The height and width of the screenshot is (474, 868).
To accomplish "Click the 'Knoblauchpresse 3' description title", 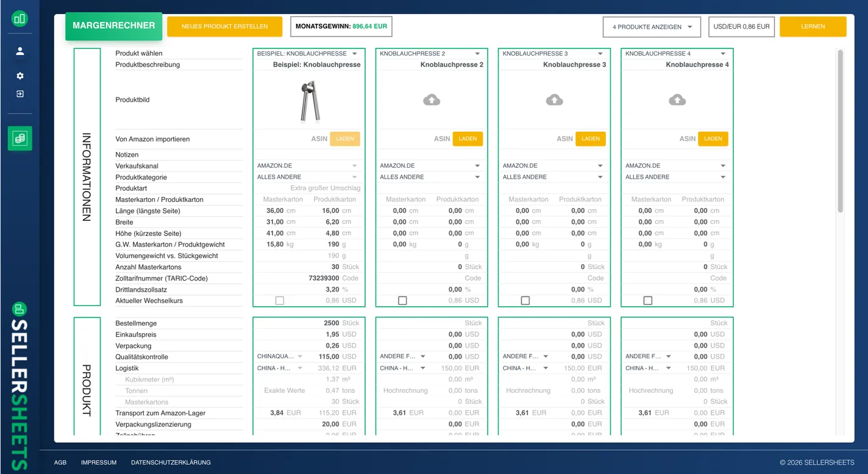I will pyautogui.click(x=574, y=65).
